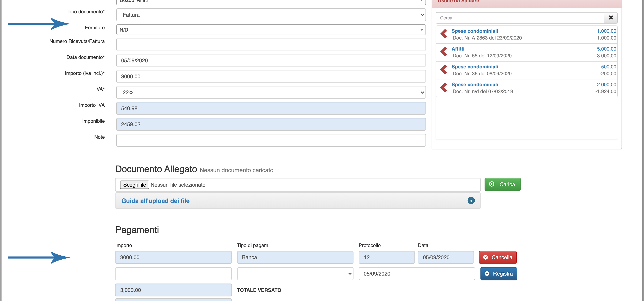Click the Scegli file button

click(x=134, y=185)
